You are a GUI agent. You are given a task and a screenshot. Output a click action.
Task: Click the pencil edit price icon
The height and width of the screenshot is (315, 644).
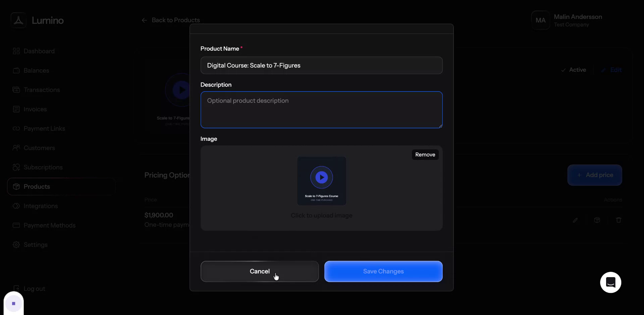(575, 220)
